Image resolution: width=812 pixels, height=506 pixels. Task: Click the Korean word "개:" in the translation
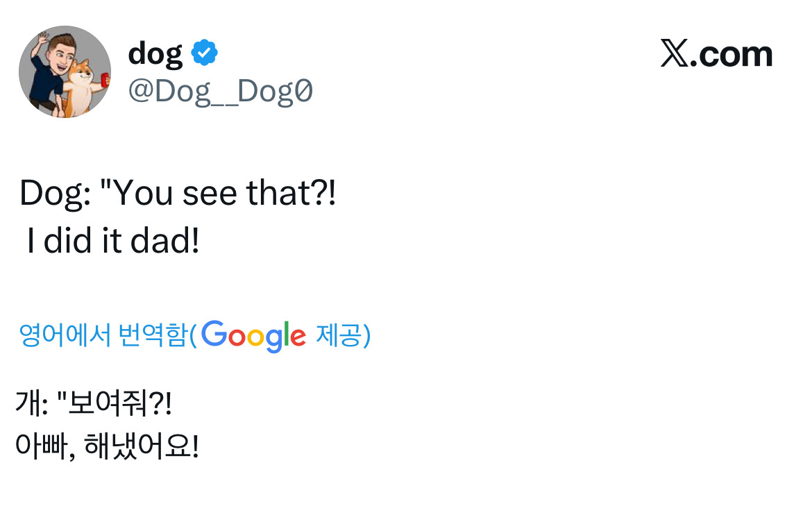(x=31, y=405)
